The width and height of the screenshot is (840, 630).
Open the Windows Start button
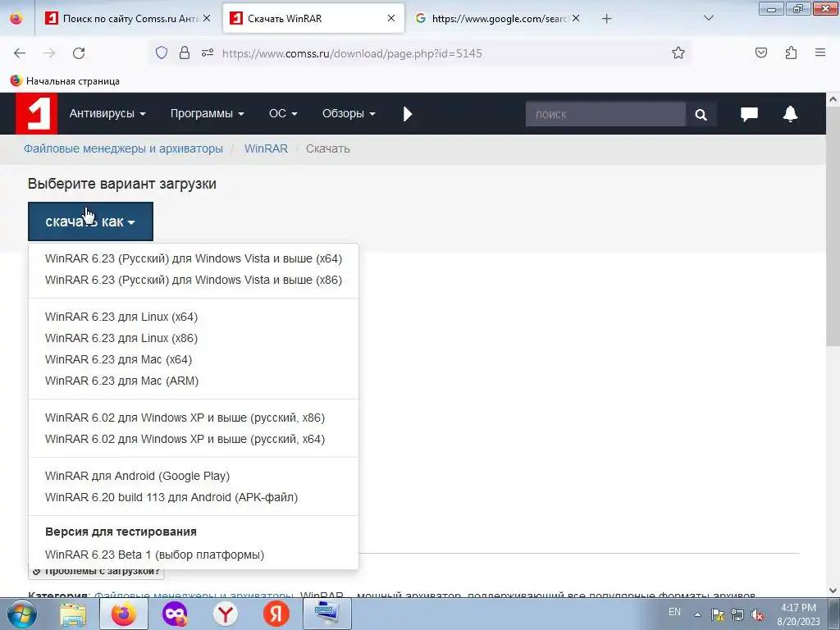[x=22, y=614]
